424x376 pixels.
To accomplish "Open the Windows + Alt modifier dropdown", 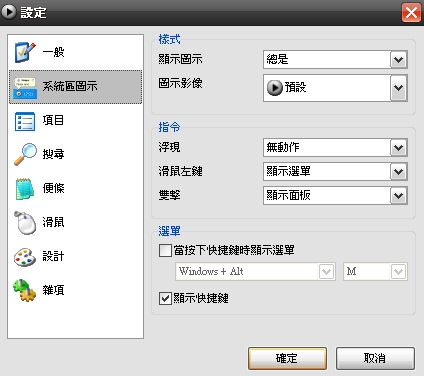I will pyautogui.click(x=255, y=272).
